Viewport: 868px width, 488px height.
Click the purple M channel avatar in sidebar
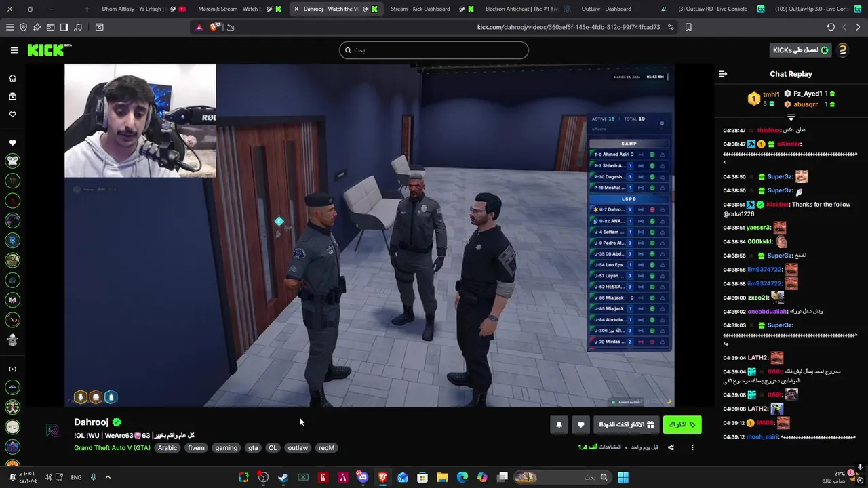[12, 300]
